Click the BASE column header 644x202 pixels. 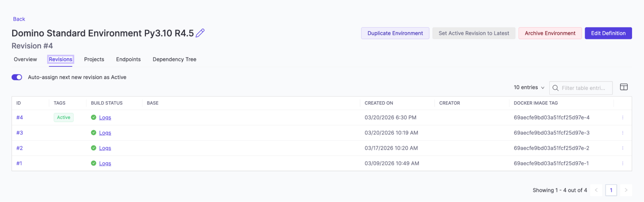tap(153, 103)
